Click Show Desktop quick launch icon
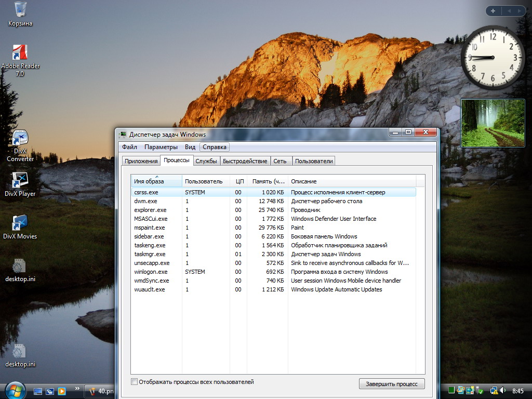The image size is (532, 399). click(x=38, y=391)
